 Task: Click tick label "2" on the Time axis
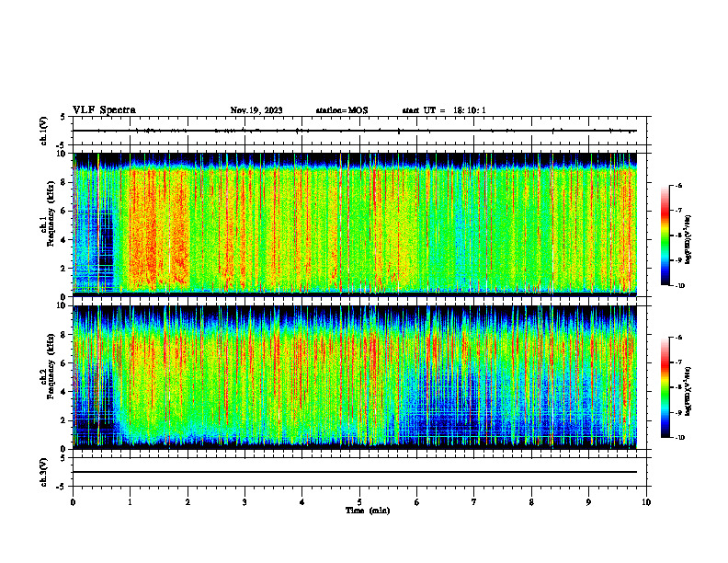pos(188,502)
